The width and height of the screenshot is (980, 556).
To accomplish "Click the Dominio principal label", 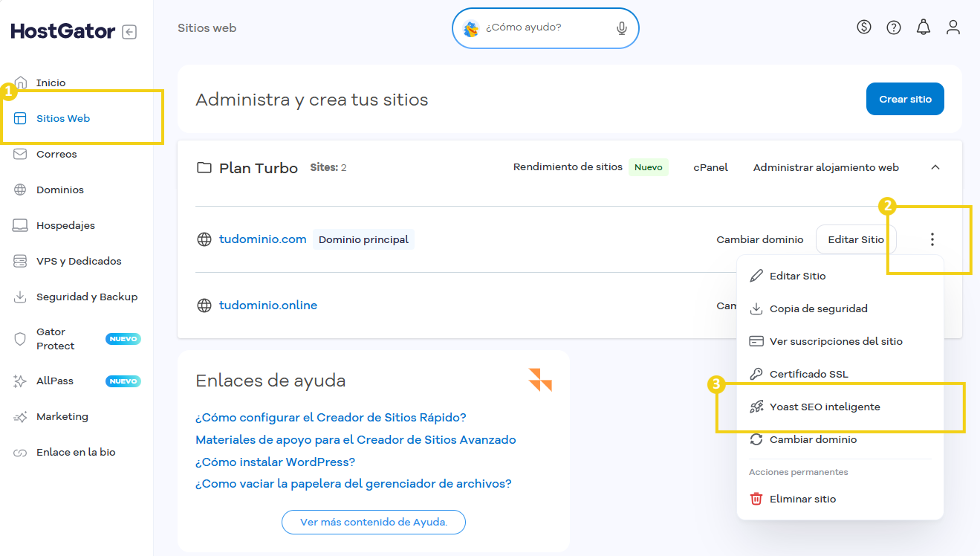I will tap(363, 239).
